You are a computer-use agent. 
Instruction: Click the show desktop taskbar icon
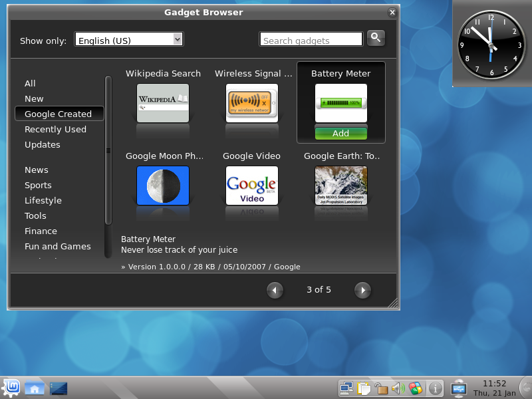[59, 388]
